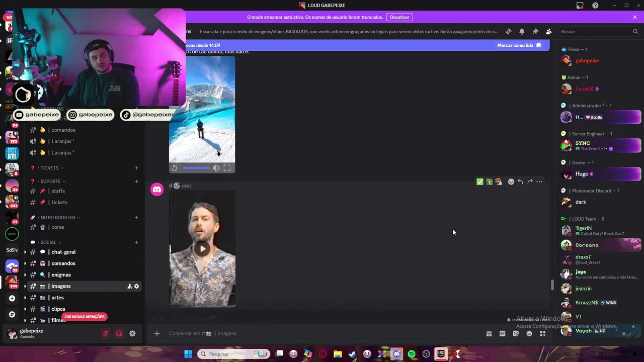Screen dimensions: 644x362
Task: Play the video of man in floral shirt
Action: [202, 248]
